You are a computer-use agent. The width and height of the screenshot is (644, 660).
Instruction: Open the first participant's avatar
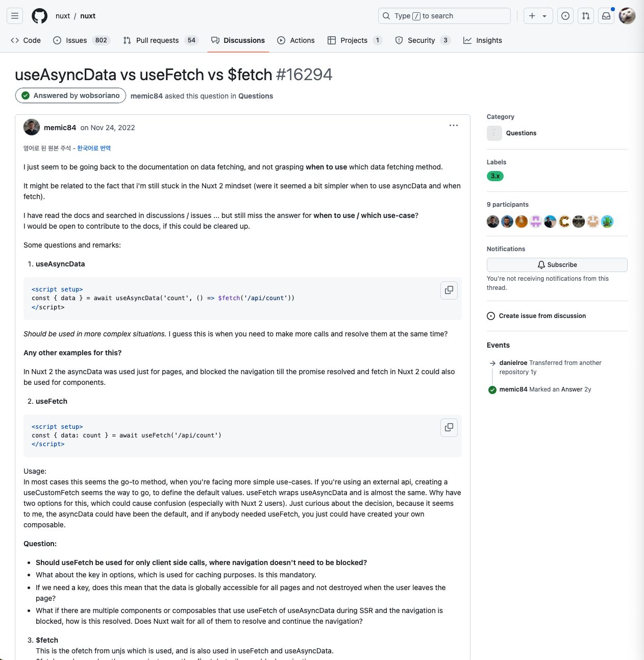click(x=493, y=222)
